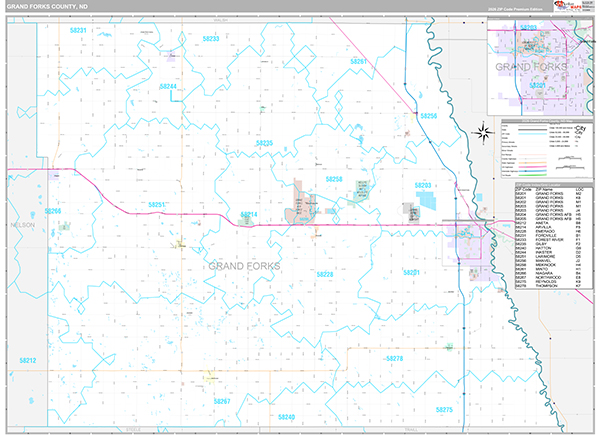
Task: Click the GRAND FORKS COUNTY, ND title
Action: (x=47, y=7)
